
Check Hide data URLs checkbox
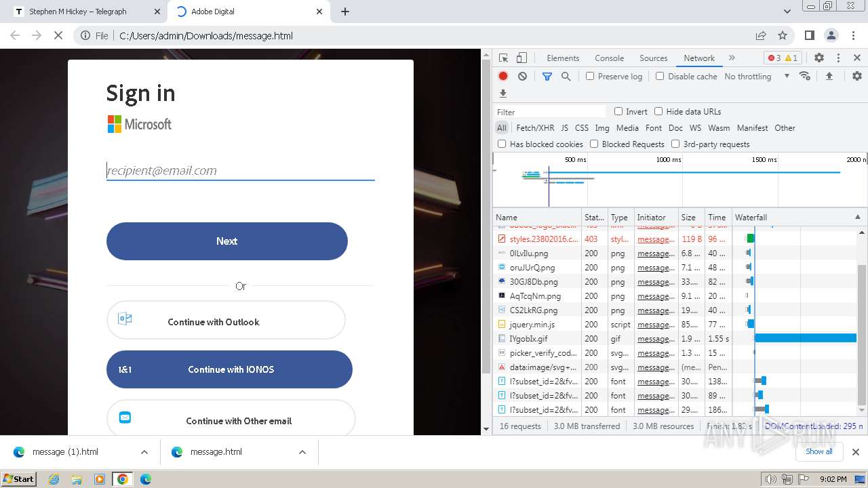[x=658, y=112]
